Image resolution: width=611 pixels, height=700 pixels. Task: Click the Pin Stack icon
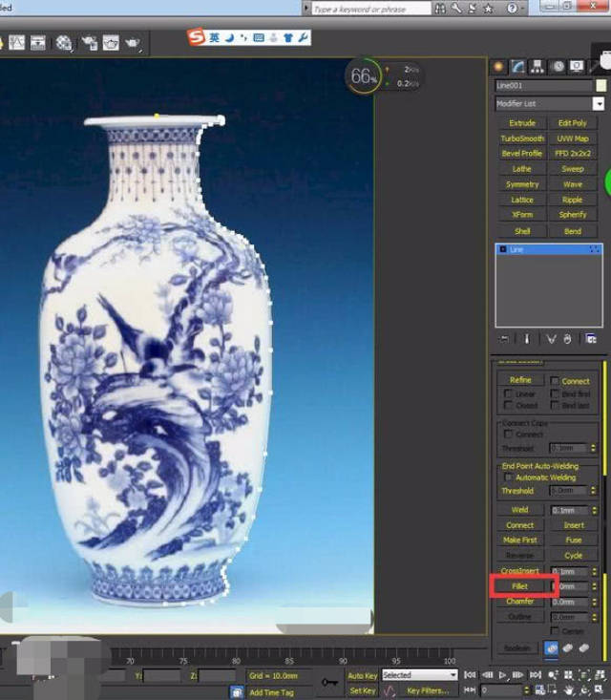(x=504, y=338)
